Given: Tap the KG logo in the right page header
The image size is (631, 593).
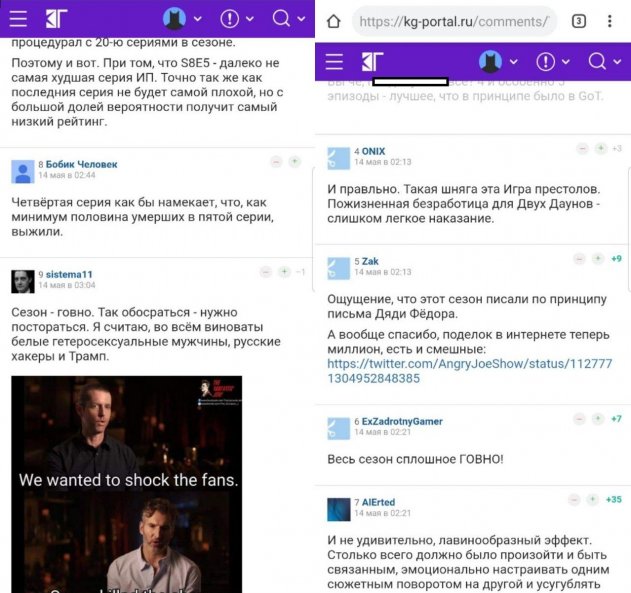Looking at the screenshot, I should coord(372,62).
